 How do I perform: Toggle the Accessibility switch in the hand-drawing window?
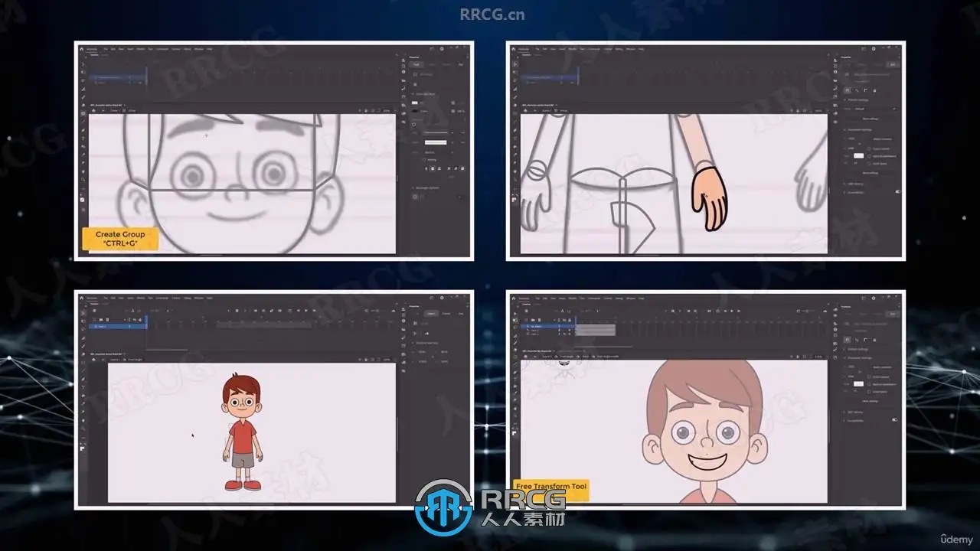tap(898, 191)
